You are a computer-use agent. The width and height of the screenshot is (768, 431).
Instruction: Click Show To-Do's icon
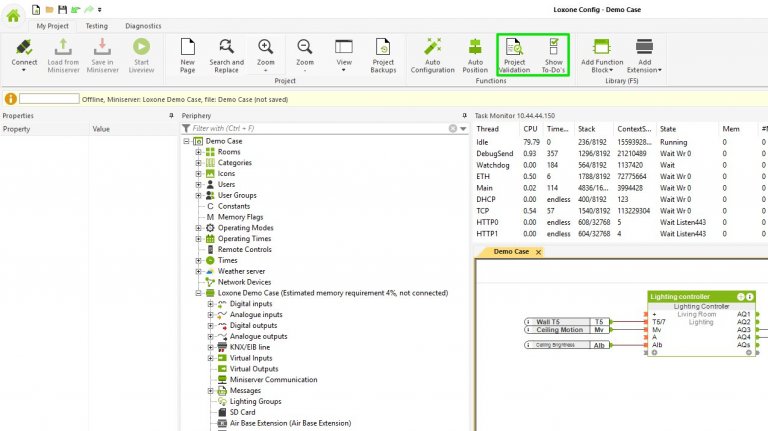point(553,47)
